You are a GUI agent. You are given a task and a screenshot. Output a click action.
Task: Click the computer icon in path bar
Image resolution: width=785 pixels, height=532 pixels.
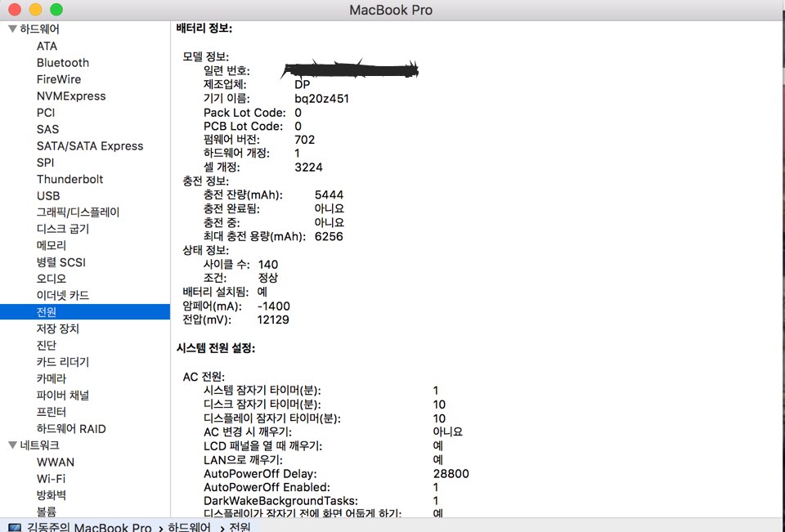point(14,527)
